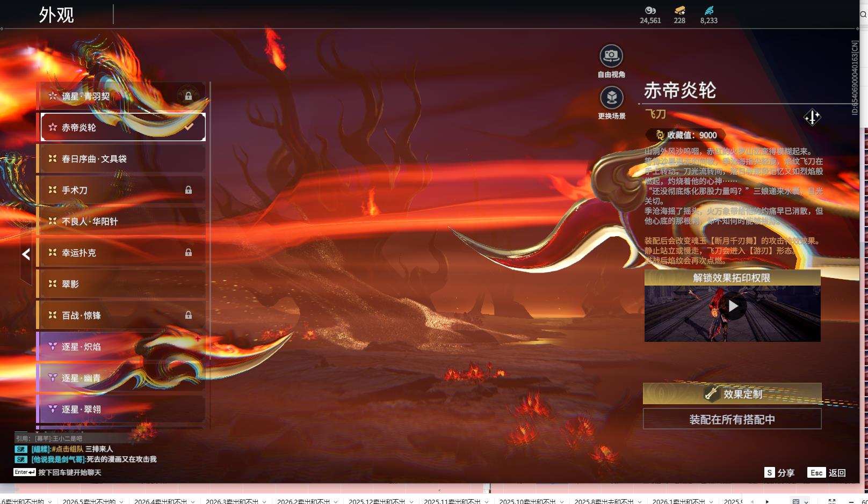The width and height of the screenshot is (868, 504).
Task: Open the change scene (更换场景) option
Action: point(611,98)
